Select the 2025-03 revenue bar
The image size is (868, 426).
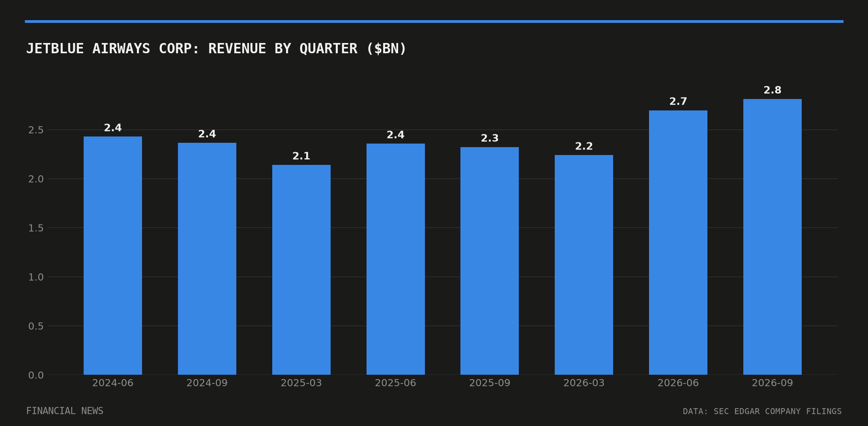point(301,270)
